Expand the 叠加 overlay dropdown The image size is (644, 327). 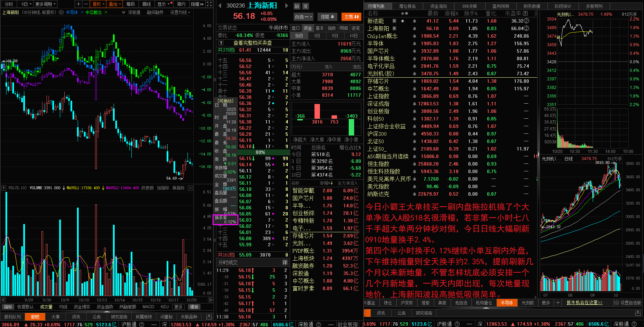click(115, 4)
